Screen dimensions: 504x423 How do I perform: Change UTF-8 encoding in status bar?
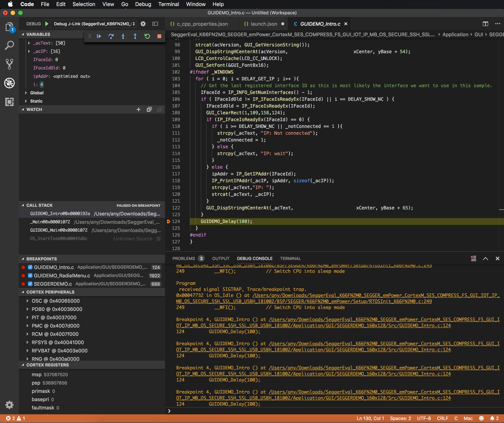(424, 418)
